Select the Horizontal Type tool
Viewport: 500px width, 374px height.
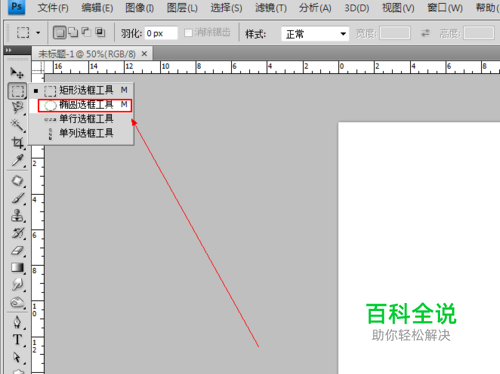click(x=17, y=340)
